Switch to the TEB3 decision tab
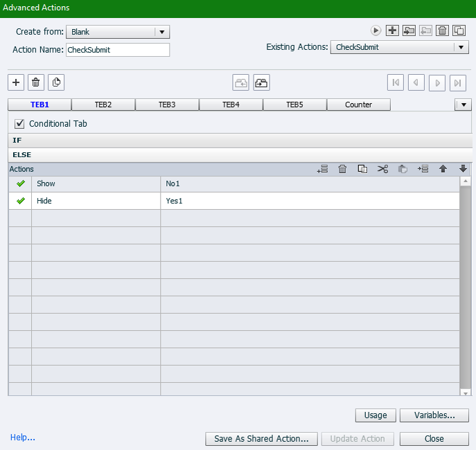This screenshot has height=450, width=476. pyautogui.click(x=167, y=105)
